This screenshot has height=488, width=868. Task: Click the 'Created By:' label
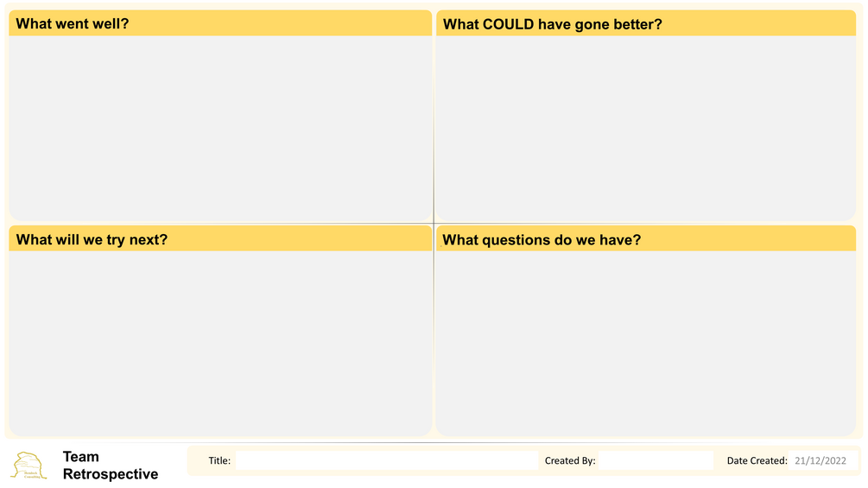click(x=570, y=461)
